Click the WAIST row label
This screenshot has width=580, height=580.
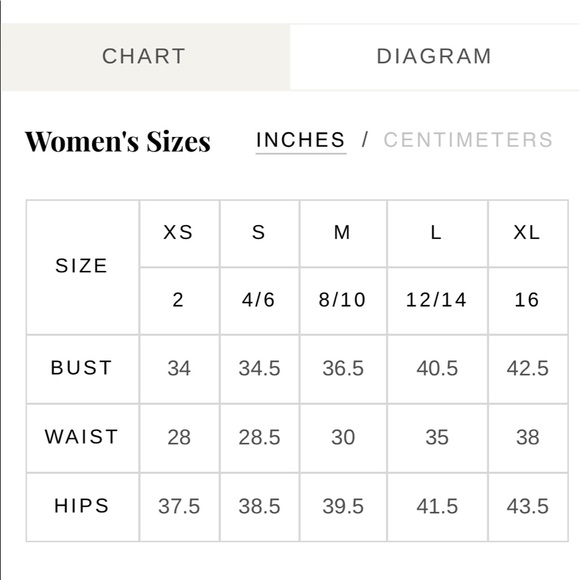click(x=82, y=438)
